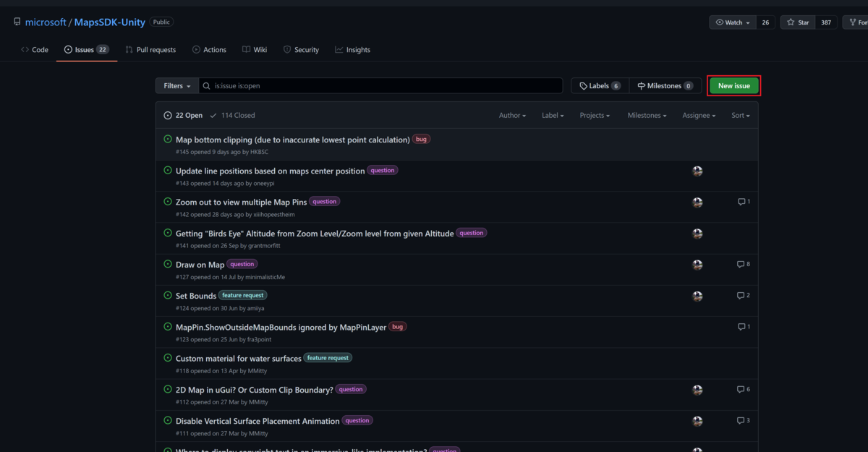The height and width of the screenshot is (452, 868).
Task: Click author oneeypi on issue #143
Action: pyautogui.click(x=264, y=184)
